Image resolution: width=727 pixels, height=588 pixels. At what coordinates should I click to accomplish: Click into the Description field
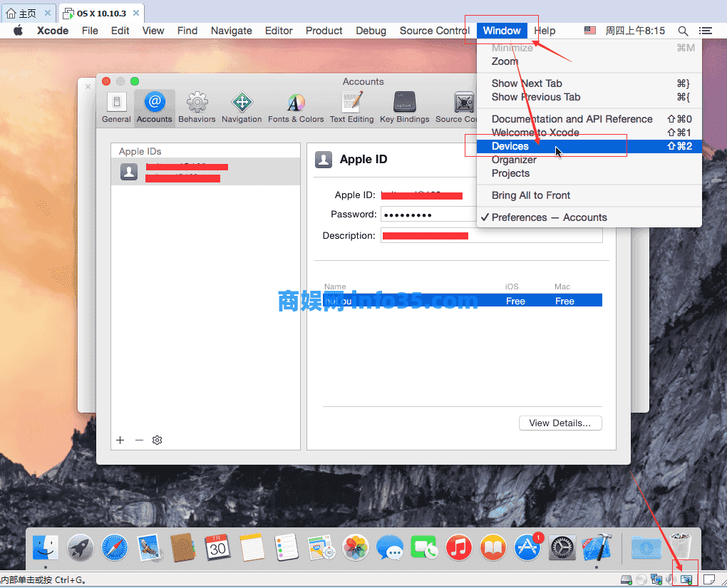492,236
